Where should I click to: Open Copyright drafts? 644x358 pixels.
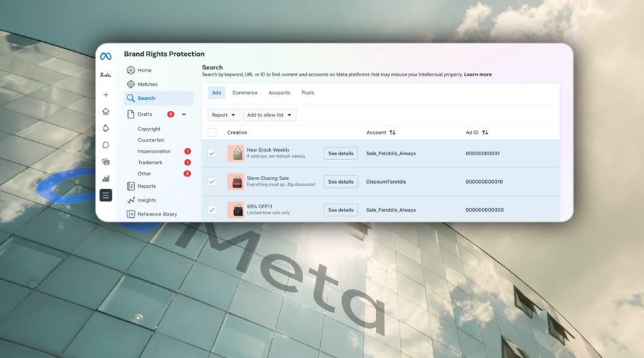coord(149,129)
